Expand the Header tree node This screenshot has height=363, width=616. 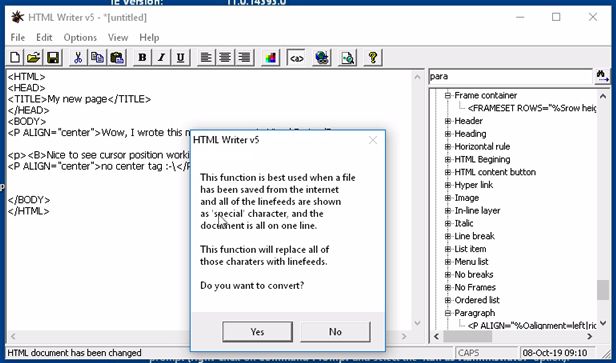tap(447, 121)
